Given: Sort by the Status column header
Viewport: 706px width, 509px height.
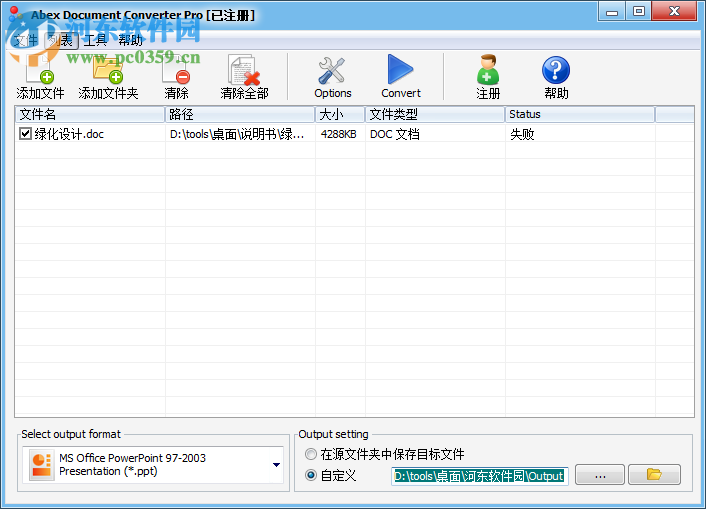Looking at the screenshot, I should 580,114.
